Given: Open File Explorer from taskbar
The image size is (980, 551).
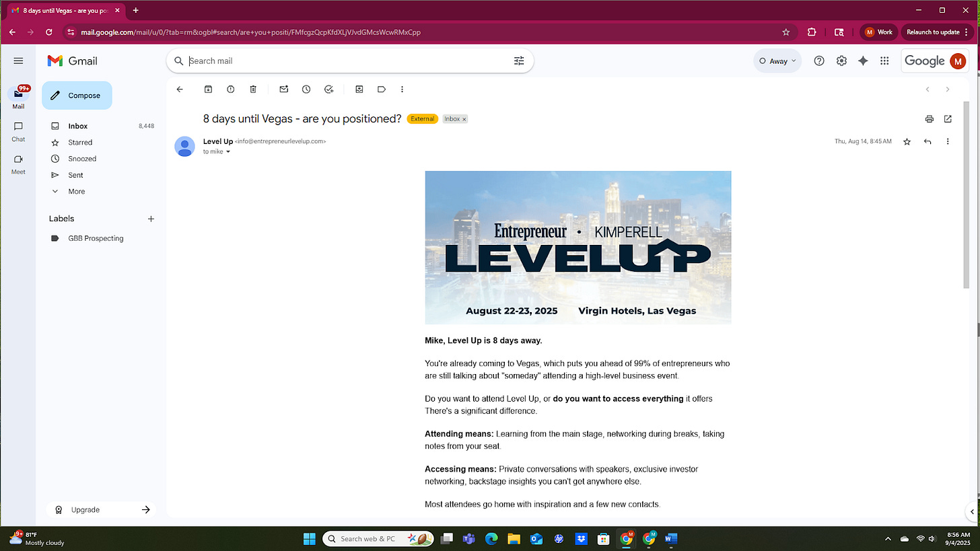Looking at the screenshot, I should pos(514,539).
